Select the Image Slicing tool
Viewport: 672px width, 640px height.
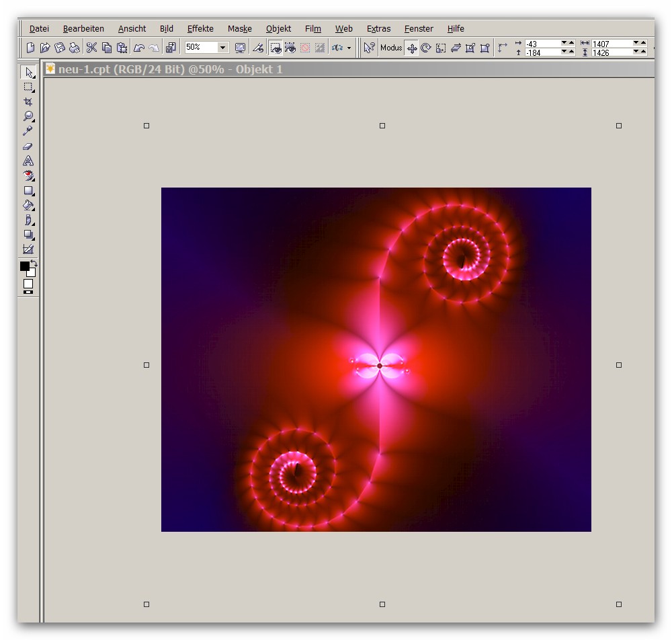tap(28, 249)
